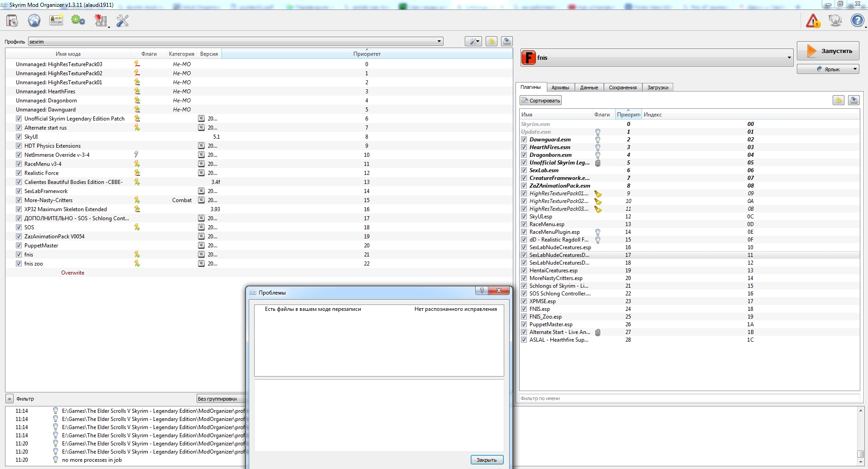Click the fnis red F icon
Viewport: 868px width, 469px height.
pyautogui.click(x=528, y=58)
